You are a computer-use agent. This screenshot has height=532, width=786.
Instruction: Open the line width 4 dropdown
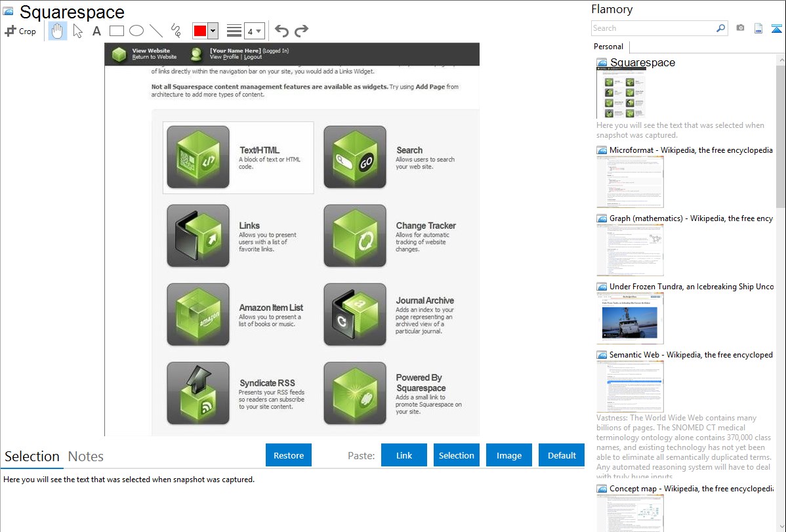(x=254, y=31)
